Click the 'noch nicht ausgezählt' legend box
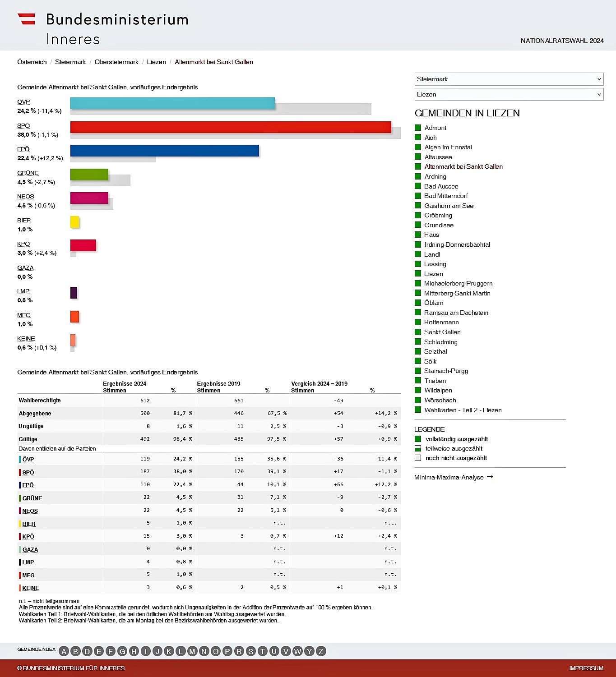 tap(418, 458)
